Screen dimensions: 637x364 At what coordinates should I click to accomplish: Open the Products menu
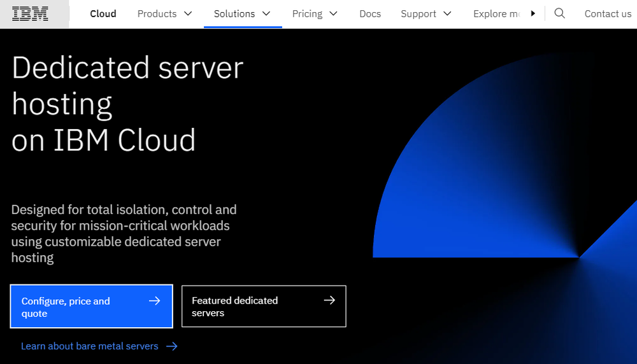coord(164,14)
